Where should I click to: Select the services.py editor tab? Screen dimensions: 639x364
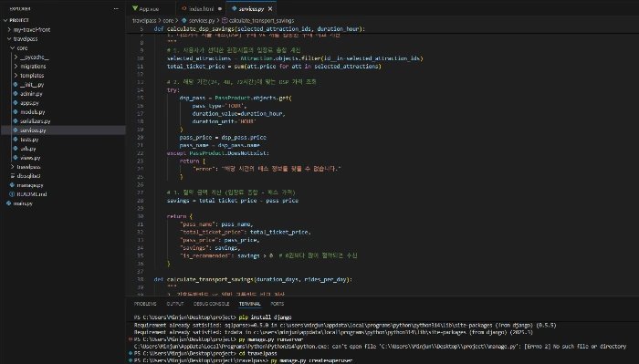tap(251, 8)
